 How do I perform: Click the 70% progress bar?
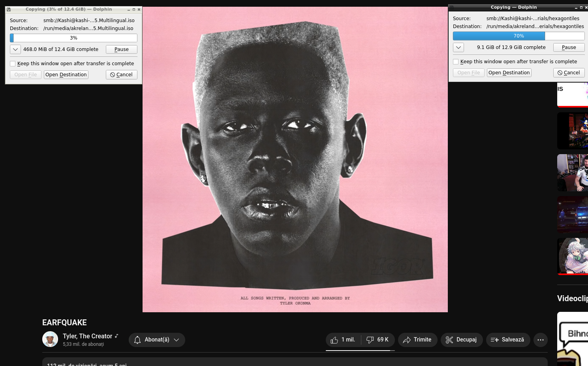[519, 36]
